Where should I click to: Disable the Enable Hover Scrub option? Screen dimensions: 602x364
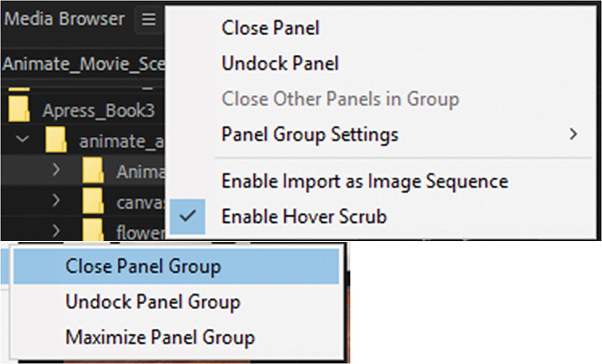[303, 217]
